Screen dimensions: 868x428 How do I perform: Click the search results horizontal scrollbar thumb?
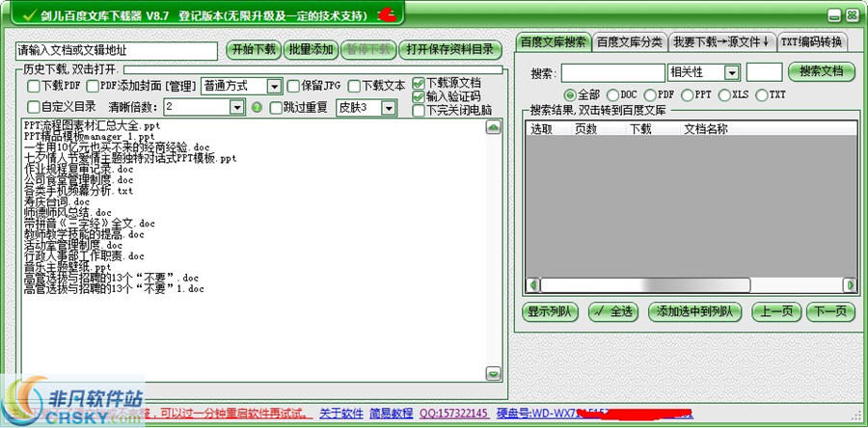(x=645, y=285)
